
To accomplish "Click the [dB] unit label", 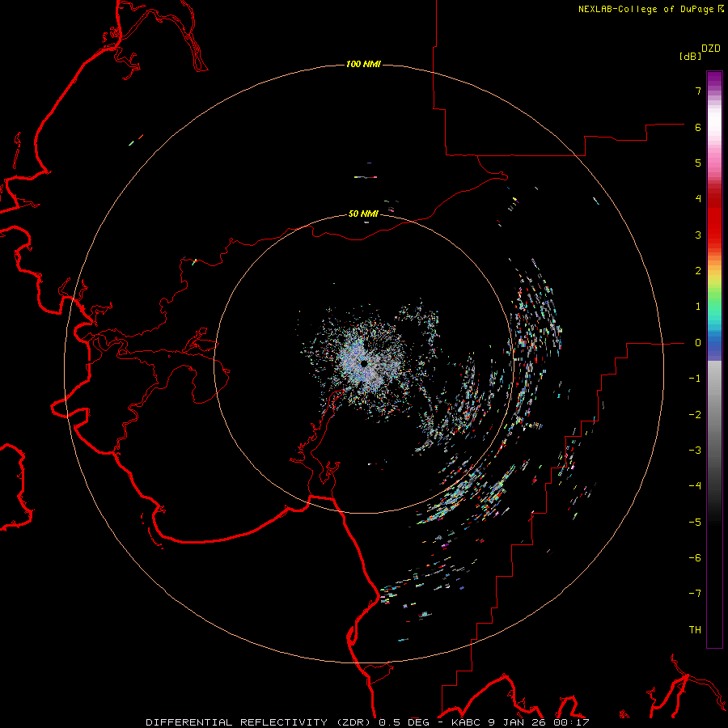I will coord(690,56).
